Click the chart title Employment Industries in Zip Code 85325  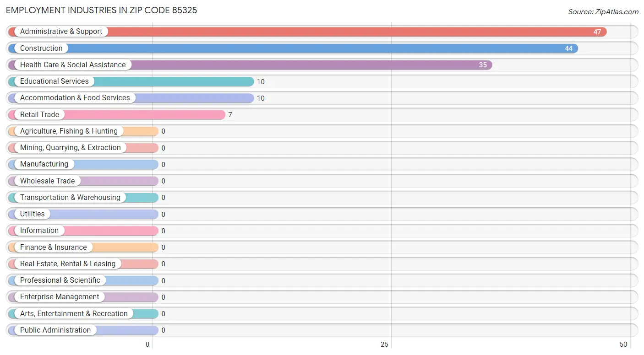(102, 10)
